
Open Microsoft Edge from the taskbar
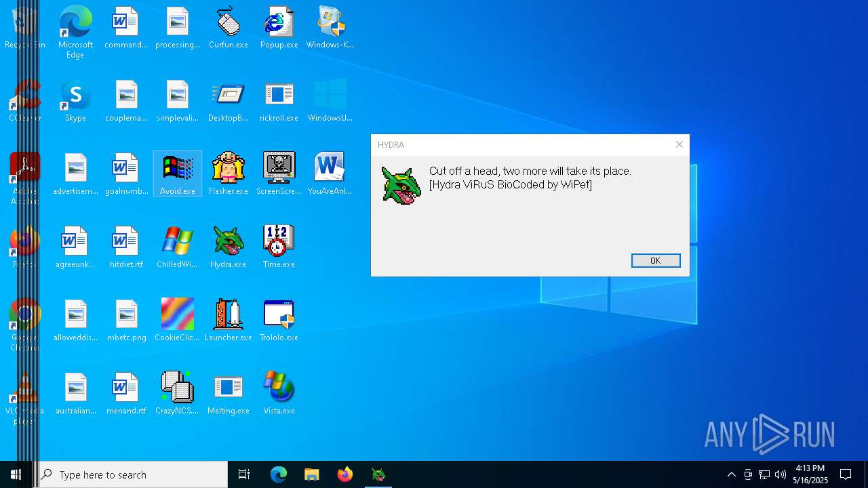(279, 474)
